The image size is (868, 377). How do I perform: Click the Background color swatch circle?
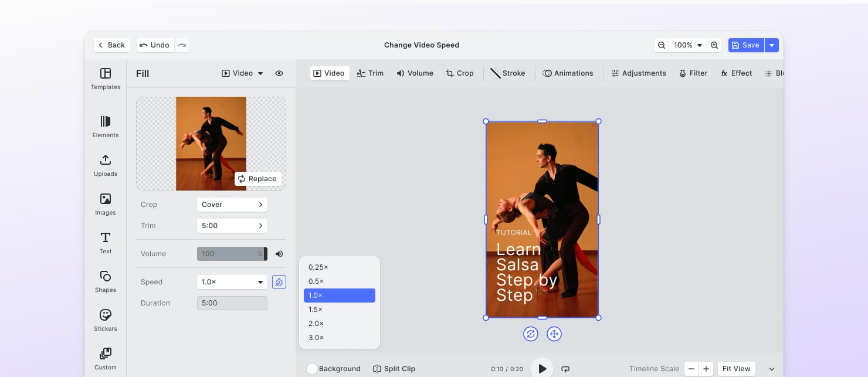[x=312, y=369]
